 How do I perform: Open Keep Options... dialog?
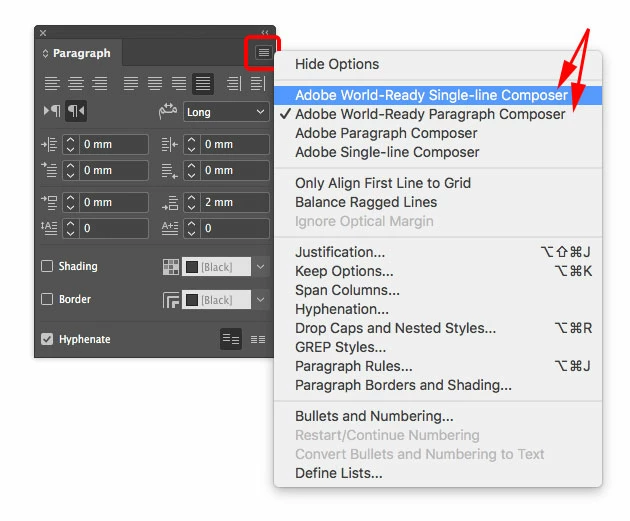point(438,271)
